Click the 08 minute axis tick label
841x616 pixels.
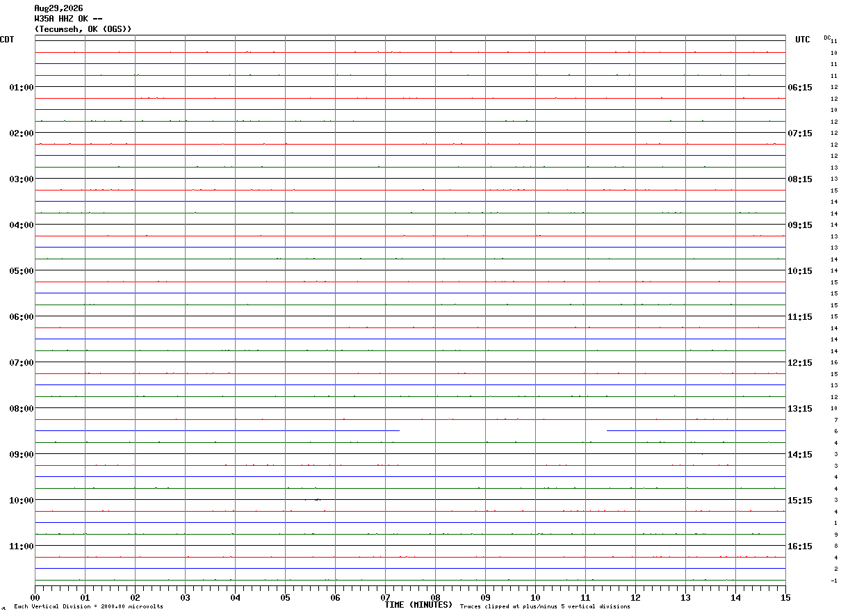point(435,597)
